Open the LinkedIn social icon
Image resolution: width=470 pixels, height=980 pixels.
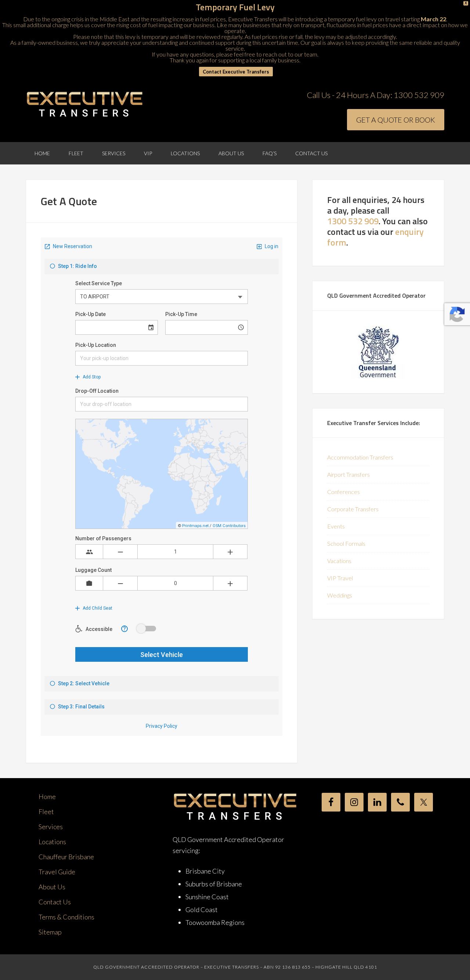[377, 802]
